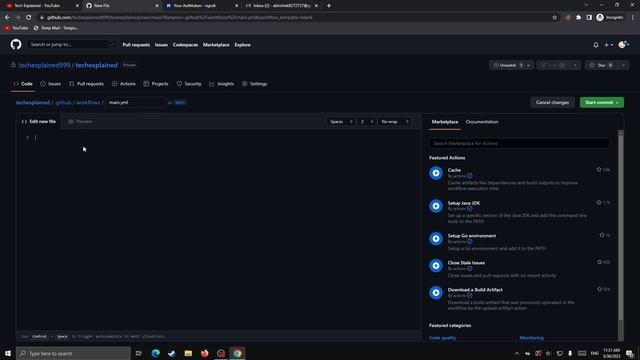Open Codespaces in the top navigation

tap(185, 45)
